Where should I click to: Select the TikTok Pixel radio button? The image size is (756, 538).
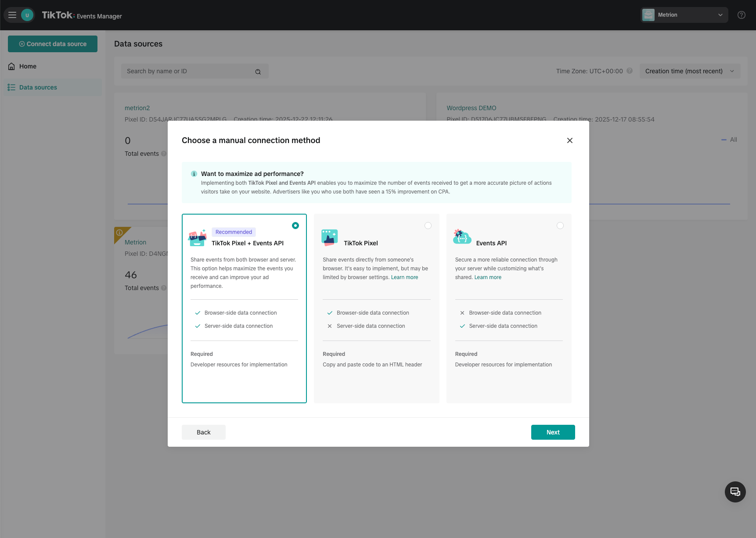coord(428,226)
